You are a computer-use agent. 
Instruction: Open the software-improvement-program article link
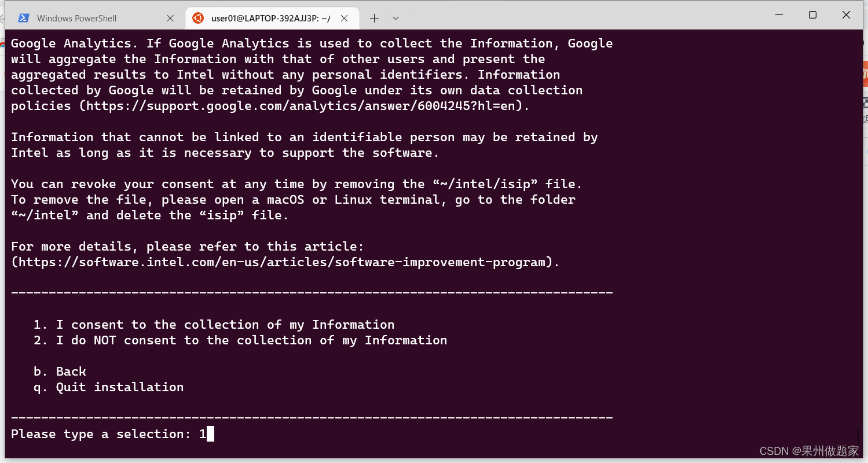[284, 262]
